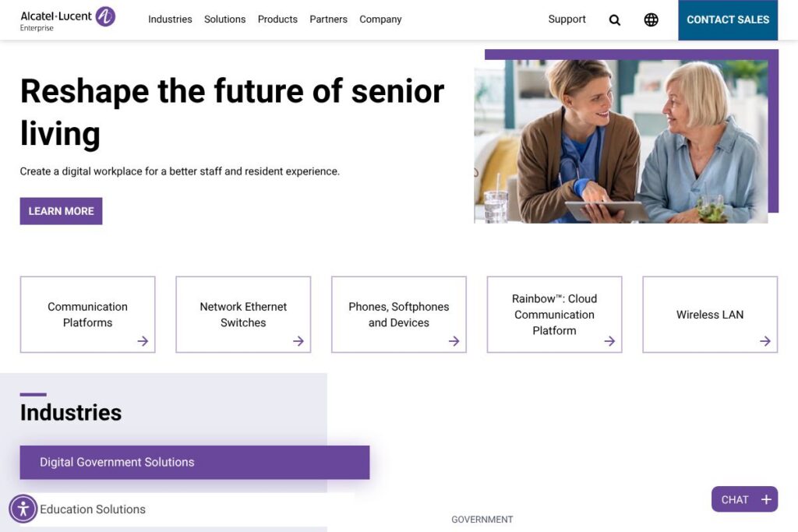Screen dimensions: 798x532
Task: Click arrow on Phones, Softphones and Devices card
Action: (454, 341)
